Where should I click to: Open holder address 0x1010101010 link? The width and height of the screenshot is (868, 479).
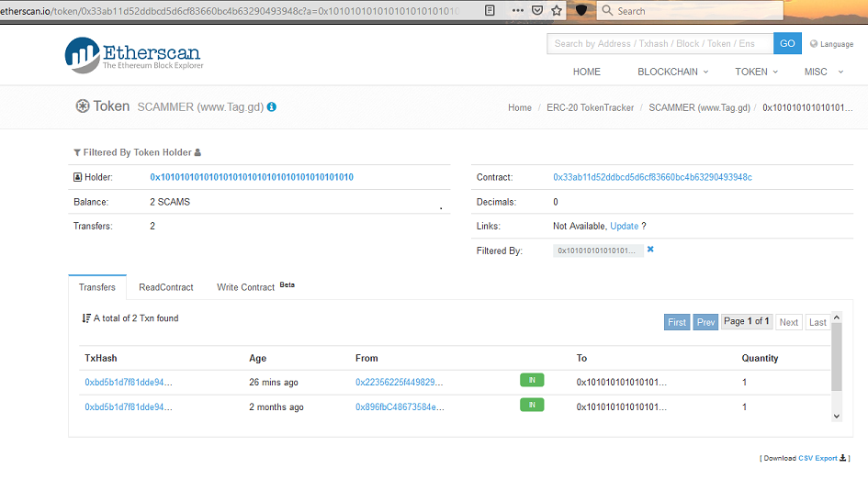pos(252,177)
